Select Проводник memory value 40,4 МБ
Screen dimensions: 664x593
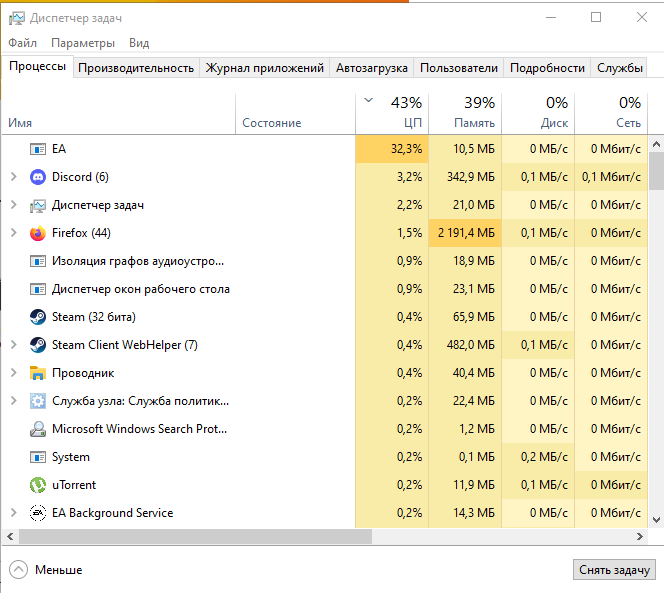465,373
